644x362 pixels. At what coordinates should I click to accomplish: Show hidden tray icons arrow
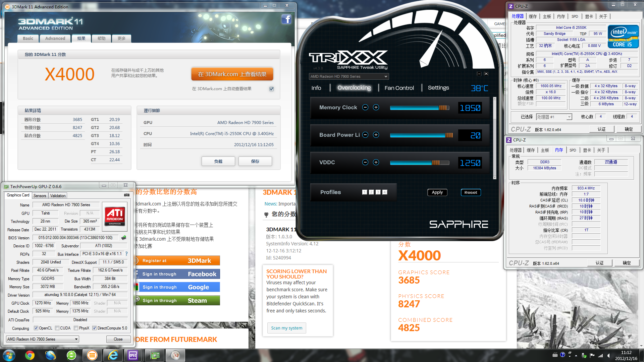click(x=576, y=355)
